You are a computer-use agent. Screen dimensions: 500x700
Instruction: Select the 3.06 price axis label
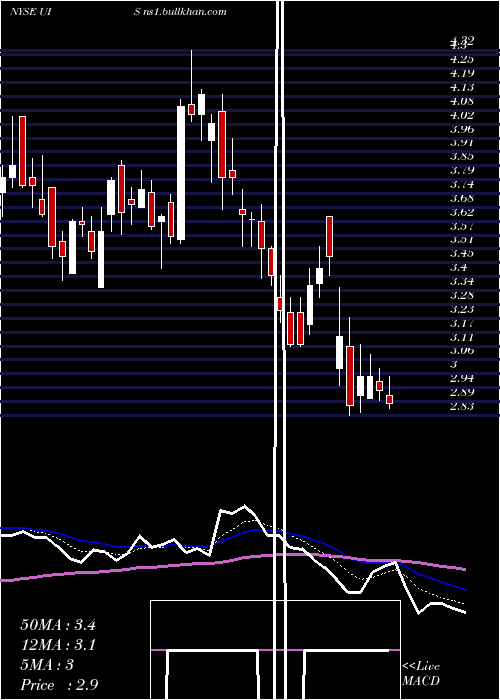[x=462, y=351]
